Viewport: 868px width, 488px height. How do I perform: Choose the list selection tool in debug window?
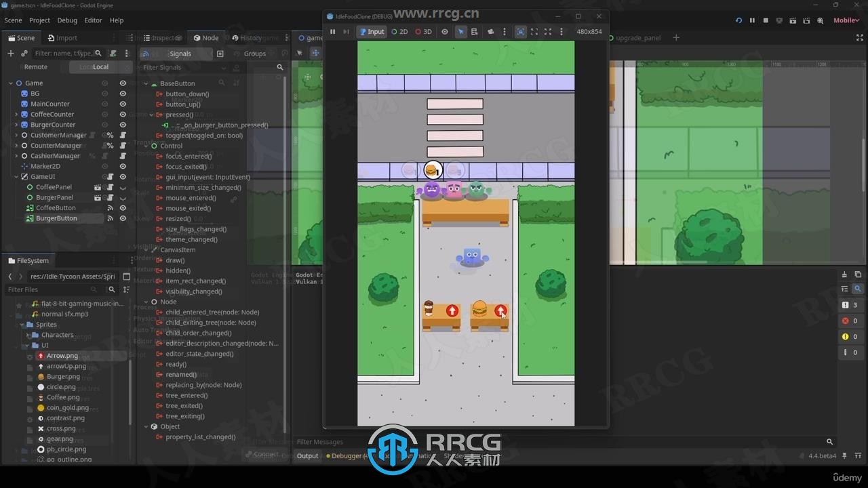pyautogui.click(x=474, y=32)
